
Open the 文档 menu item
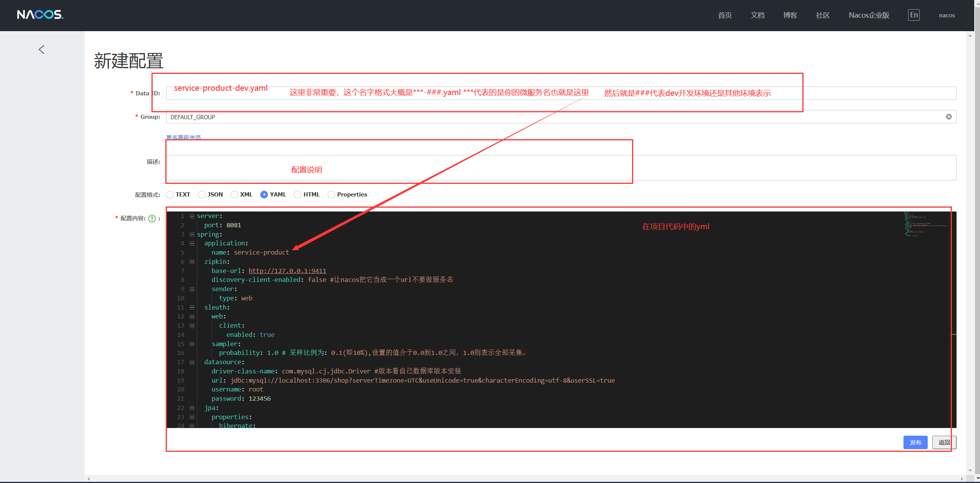[x=757, y=15]
